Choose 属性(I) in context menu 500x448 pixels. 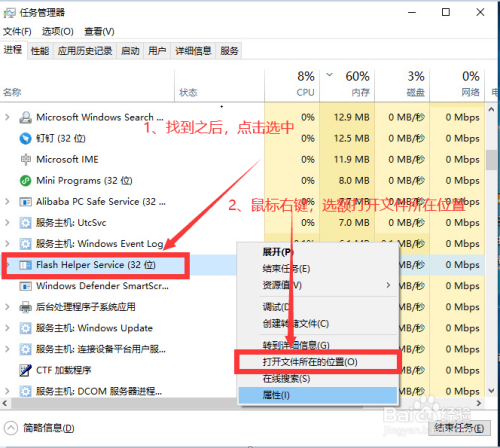point(318,395)
